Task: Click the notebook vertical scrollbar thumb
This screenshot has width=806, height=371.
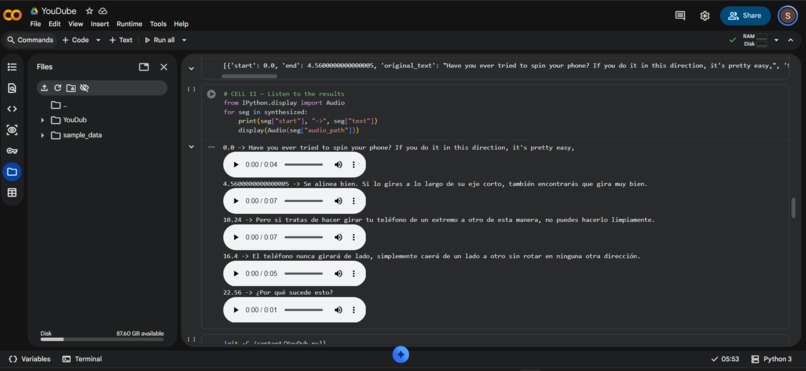Action: tap(794, 208)
